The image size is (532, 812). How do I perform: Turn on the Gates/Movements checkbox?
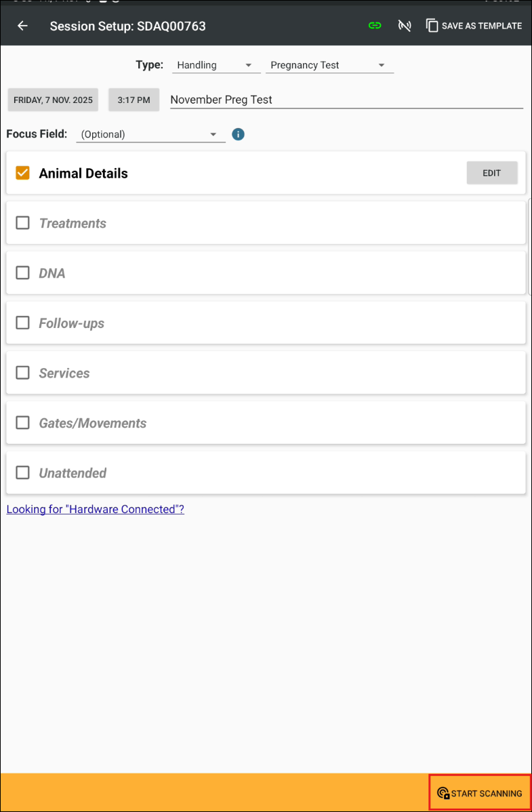click(23, 422)
